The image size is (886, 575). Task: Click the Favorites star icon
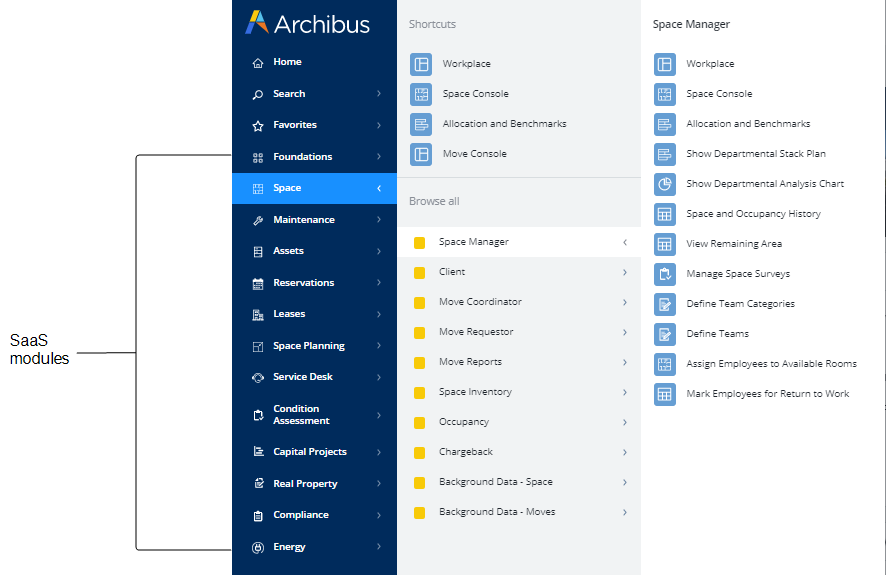258,125
